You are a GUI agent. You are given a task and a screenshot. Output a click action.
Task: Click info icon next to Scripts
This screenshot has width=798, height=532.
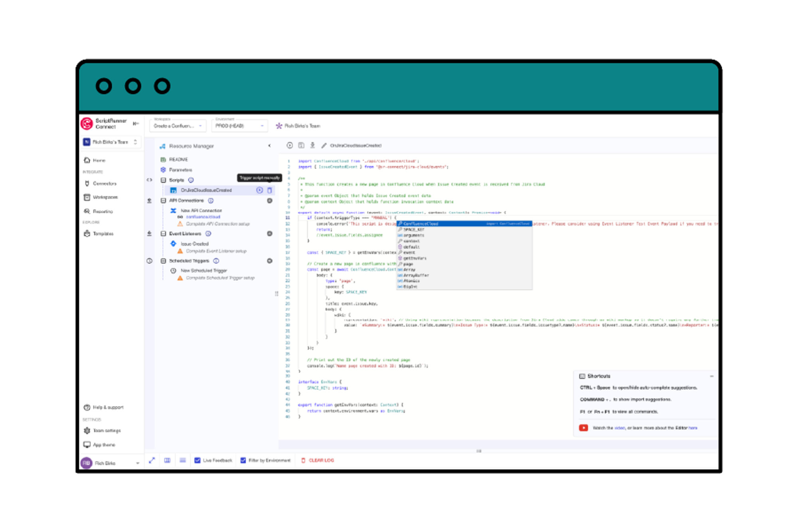click(x=191, y=180)
